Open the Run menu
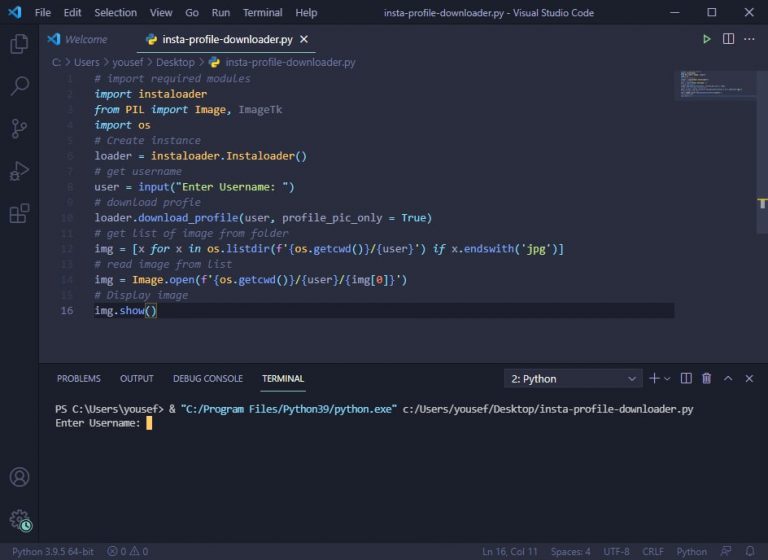This screenshot has width=768, height=560. (221, 13)
